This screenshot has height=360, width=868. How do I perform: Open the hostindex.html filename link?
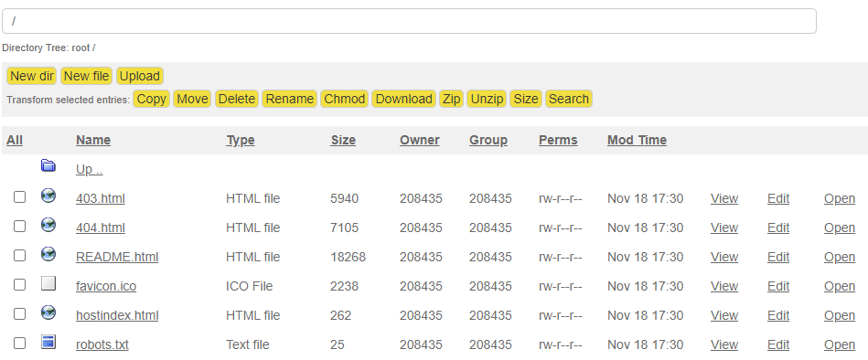pyautogui.click(x=117, y=316)
